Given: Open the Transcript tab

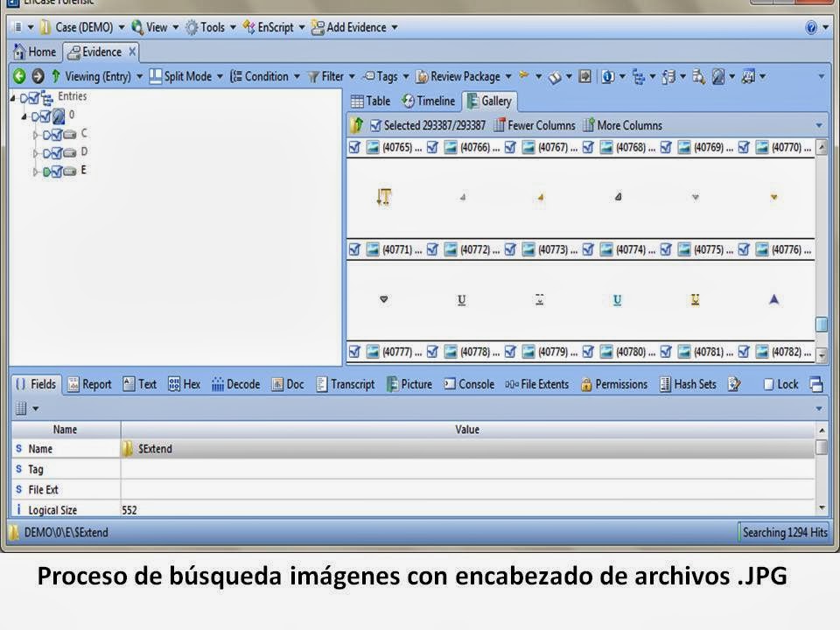Looking at the screenshot, I should coord(346,384).
